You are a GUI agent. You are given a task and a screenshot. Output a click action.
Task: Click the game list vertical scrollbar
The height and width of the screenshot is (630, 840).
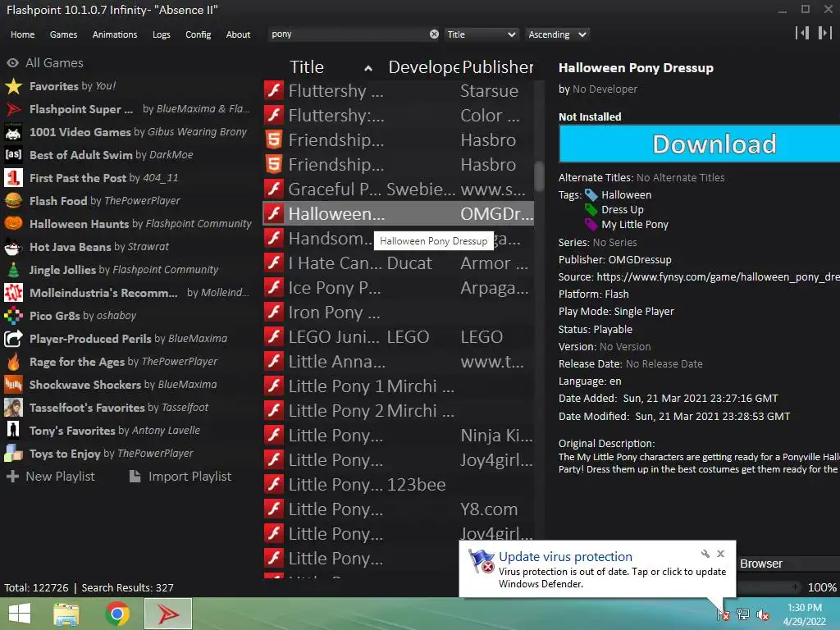(538, 176)
